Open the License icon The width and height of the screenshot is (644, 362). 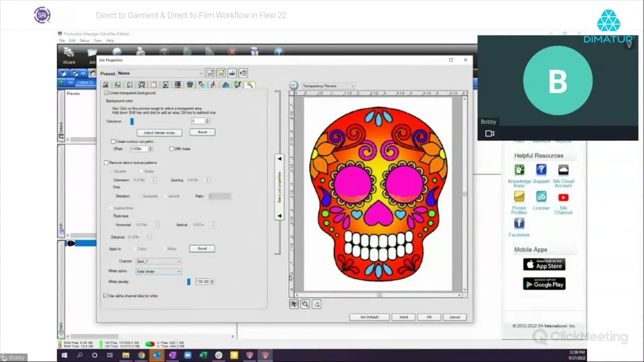[x=541, y=197]
